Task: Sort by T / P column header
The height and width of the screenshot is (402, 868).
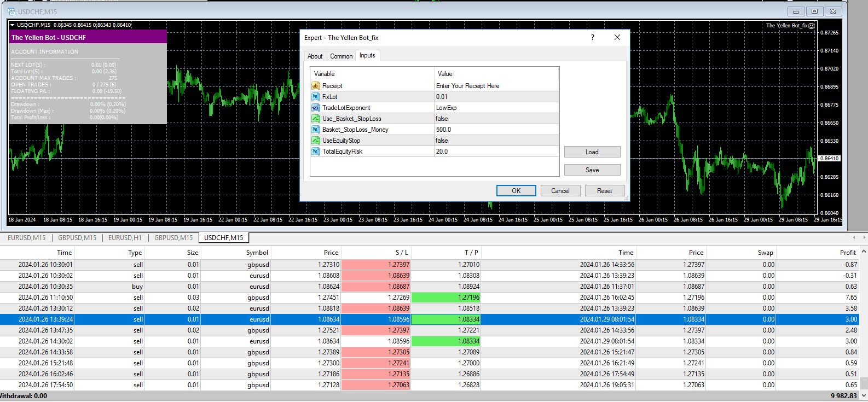Action: (446, 253)
